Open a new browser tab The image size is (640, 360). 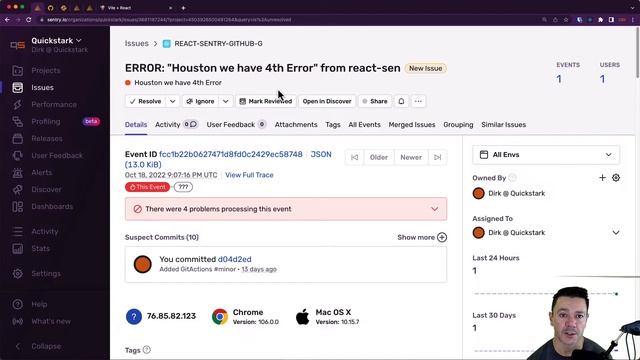tap(183, 8)
